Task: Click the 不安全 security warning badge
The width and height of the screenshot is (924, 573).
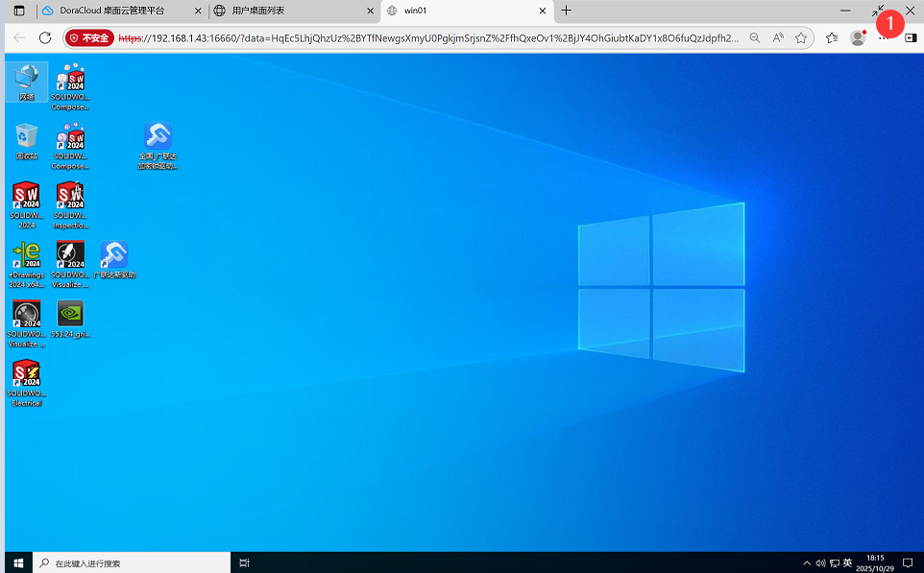Action: click(x=89, y=37)
